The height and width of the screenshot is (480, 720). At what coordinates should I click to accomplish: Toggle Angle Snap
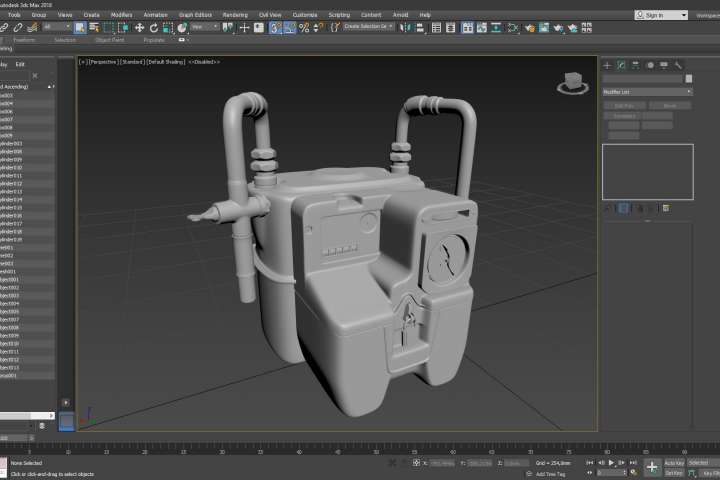(290, 28)
